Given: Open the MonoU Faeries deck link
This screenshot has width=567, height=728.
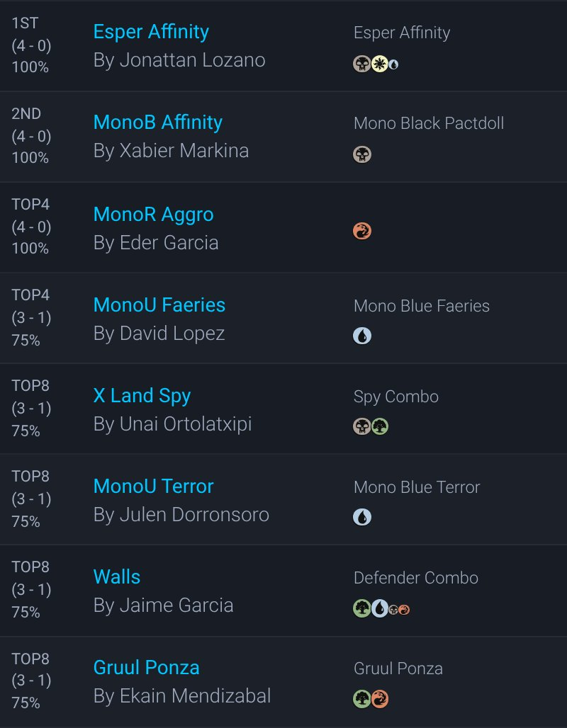Looking at the screenshot, I should (x=159, y=305).
